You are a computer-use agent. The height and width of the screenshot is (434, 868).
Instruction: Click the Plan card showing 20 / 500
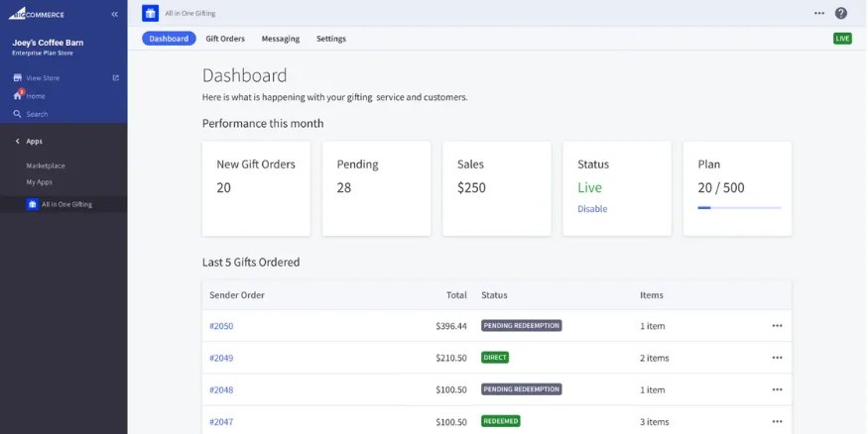click(737, 188)
